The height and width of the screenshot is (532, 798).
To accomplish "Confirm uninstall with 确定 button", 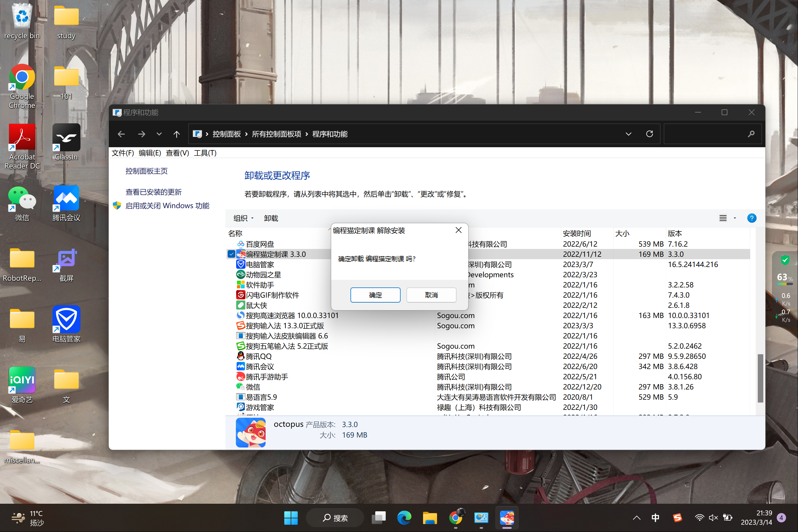I will (x=375, y=295).
